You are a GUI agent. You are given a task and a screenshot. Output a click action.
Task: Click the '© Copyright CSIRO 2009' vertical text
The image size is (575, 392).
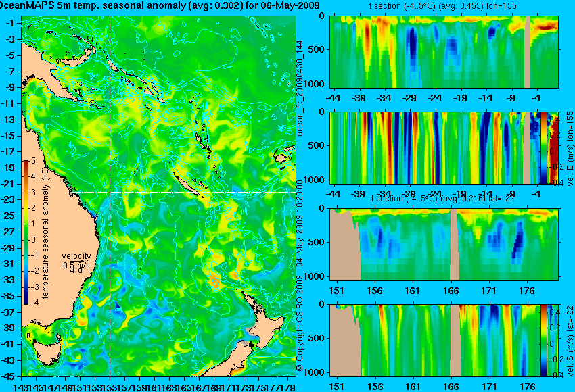click(x=299, y=323)
